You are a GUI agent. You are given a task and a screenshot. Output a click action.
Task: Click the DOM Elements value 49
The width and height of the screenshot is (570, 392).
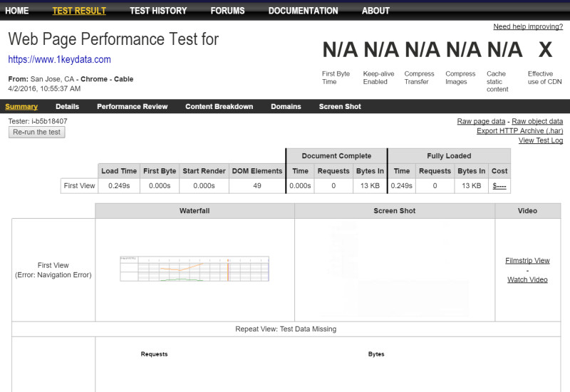[x=257, y=186]
